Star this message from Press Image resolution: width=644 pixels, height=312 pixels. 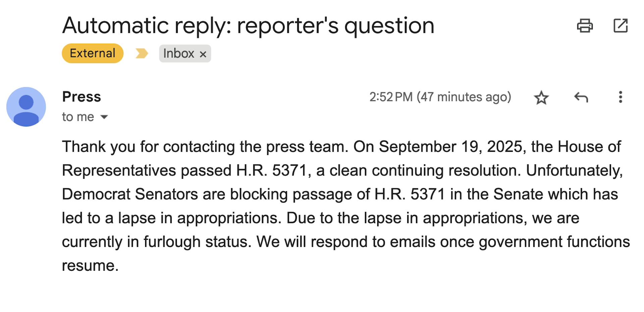click(541, 98)
